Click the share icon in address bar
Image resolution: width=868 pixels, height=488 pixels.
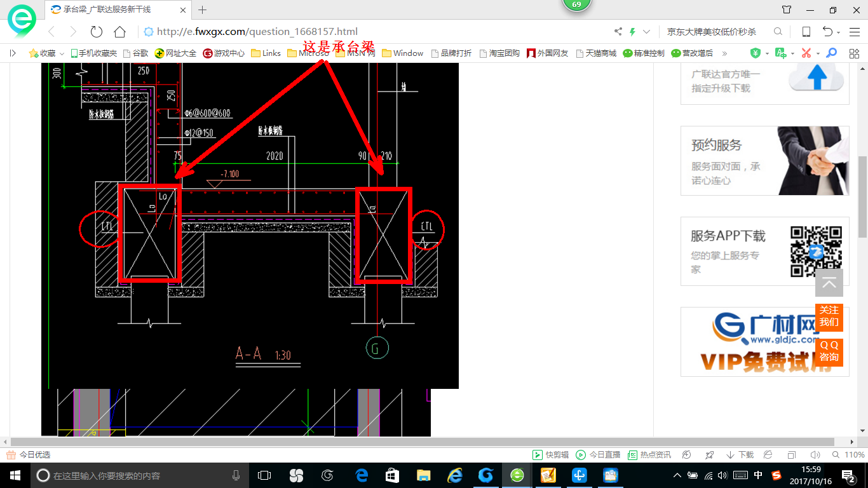click(618, 32)
